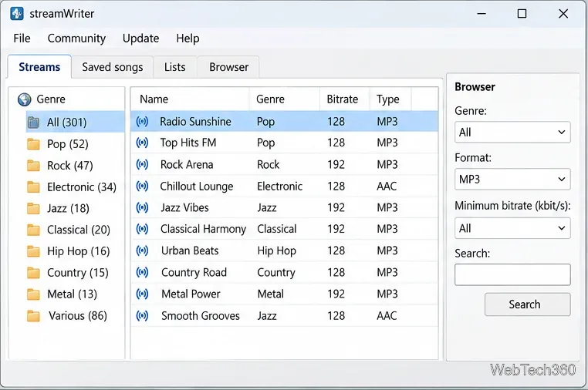588x390 pixels.
Task: Click the Genre root node label
Action: pyautogui.click(x=51, y=99)
